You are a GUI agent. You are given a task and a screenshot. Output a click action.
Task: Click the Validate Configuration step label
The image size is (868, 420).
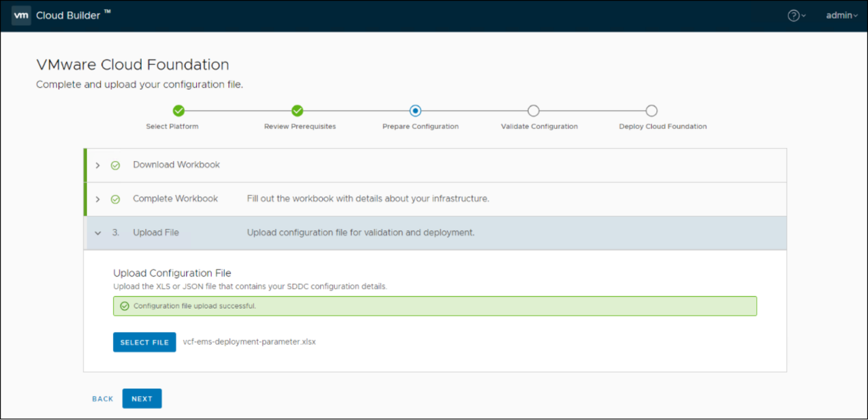tap(539, 127)
